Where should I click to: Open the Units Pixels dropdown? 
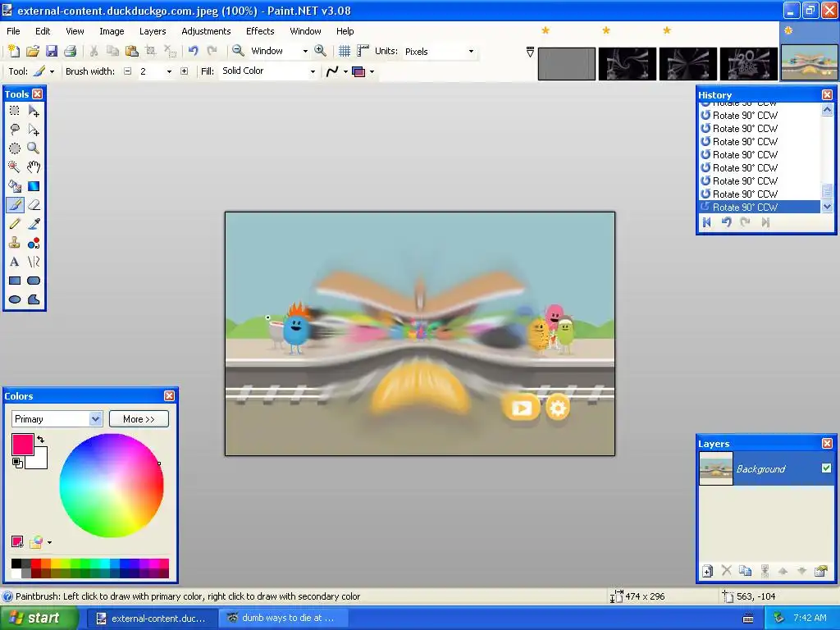coord(471,52)
